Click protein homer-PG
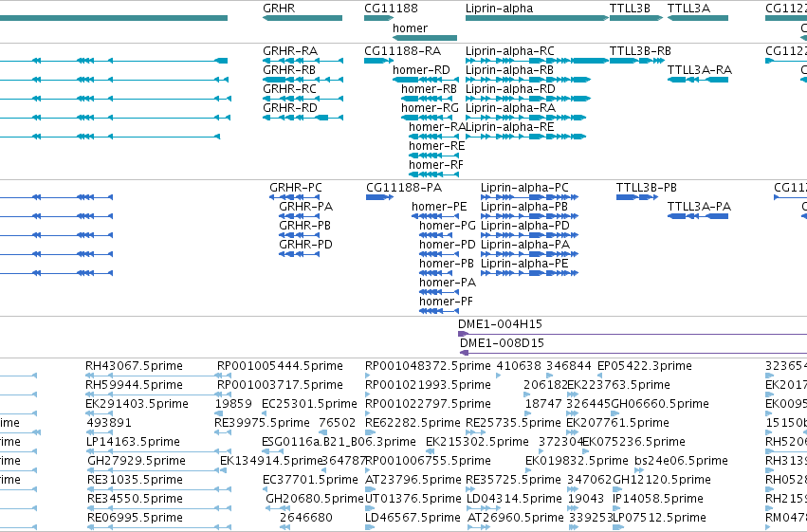The width and height of the screenshot is (807, 532). (x=448, y=226)
